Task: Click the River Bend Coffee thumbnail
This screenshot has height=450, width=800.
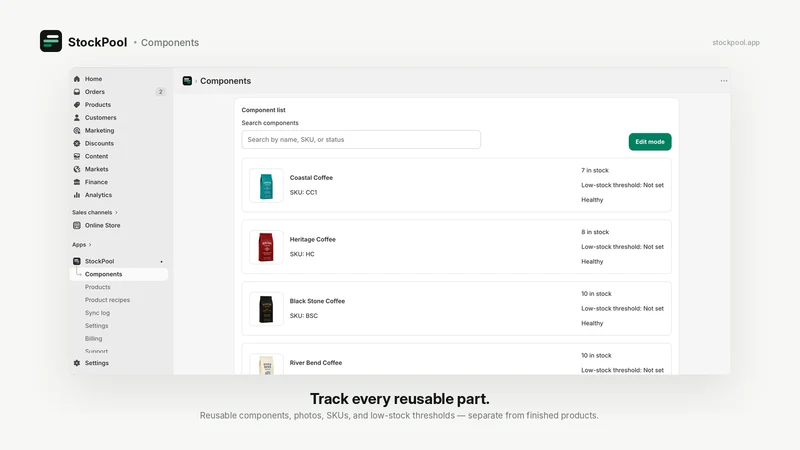Action: [x=266, y=364]
